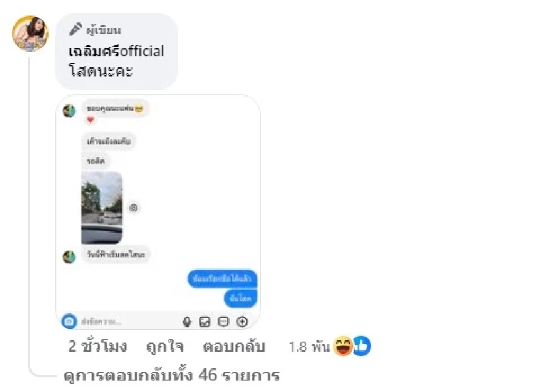The image size is (550, 392).
Task: Open the commenter's profile picture
Action: 30,33
